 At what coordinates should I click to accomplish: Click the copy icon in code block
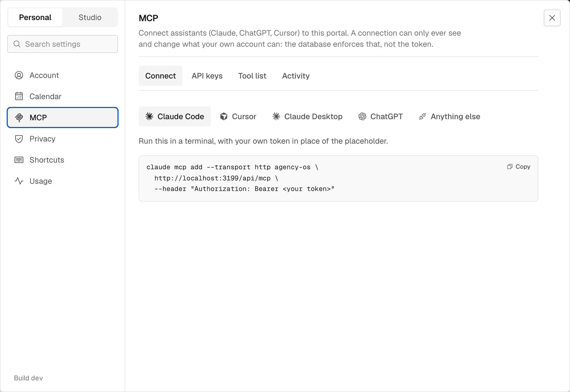click(510, 166)
